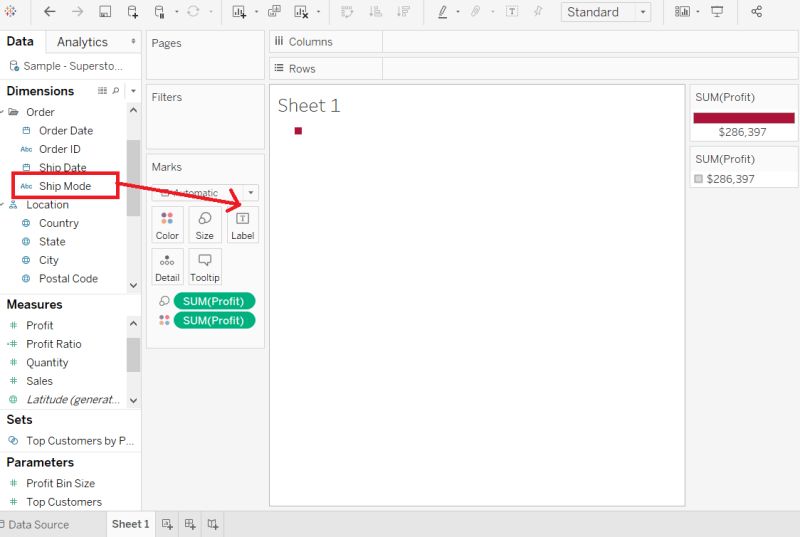Click the view data as list icon in Dimensions
Image resolution: width=800 pixels, height=537 pixels.
click(x=102, y=91)
